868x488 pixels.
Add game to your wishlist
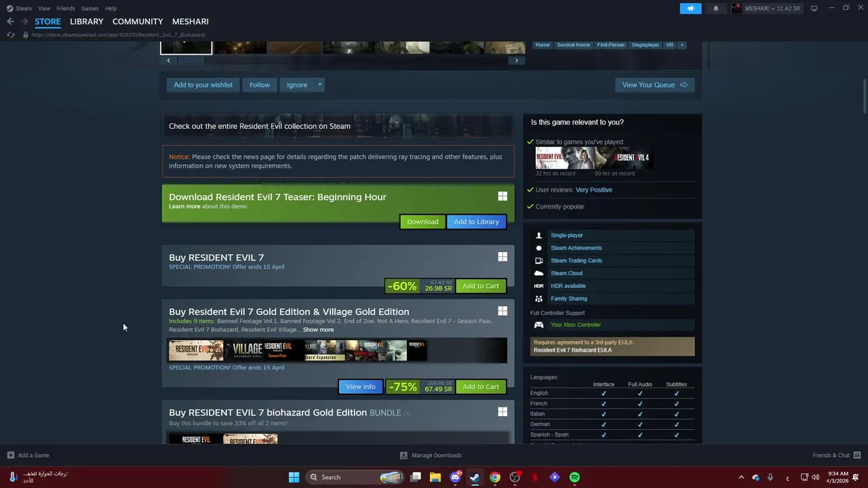[x=203, y=85]
